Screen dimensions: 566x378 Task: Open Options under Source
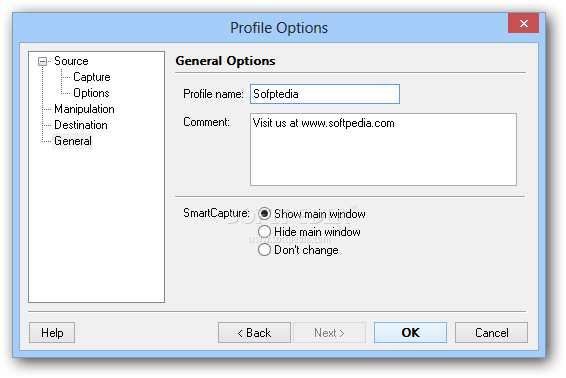click(91, 93)
